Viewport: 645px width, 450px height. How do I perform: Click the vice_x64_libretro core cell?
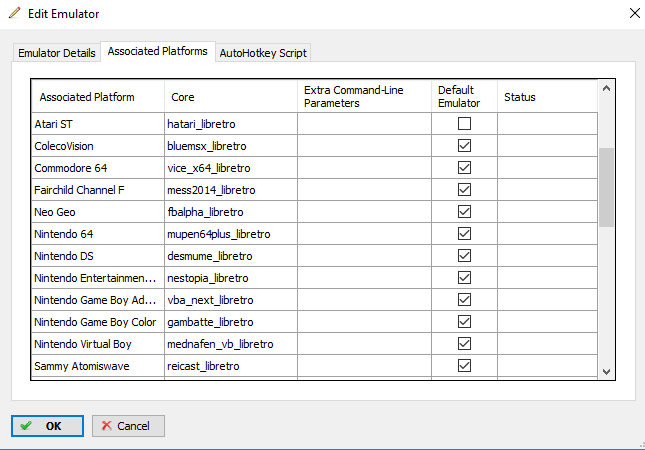[231, 168]
